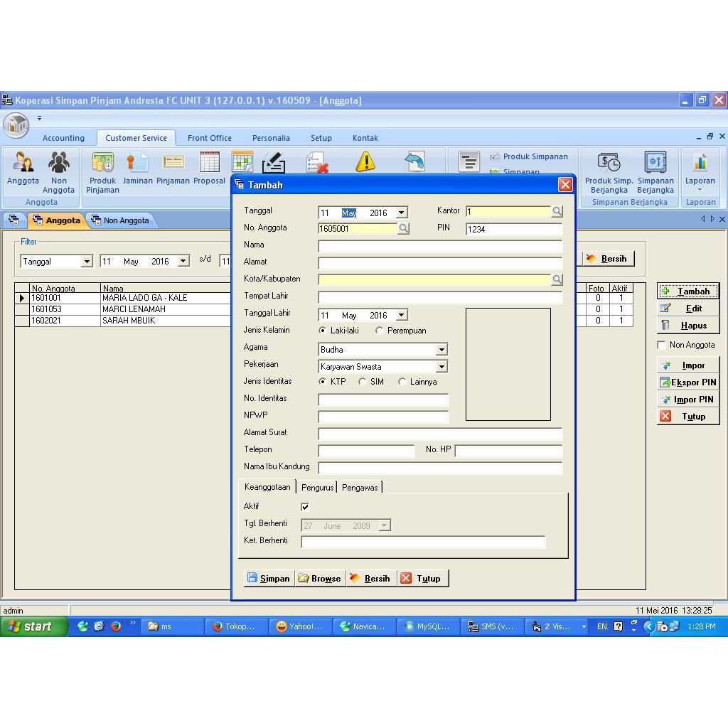Click the Simpan button

pyautogui.click(x=269, y=579)
